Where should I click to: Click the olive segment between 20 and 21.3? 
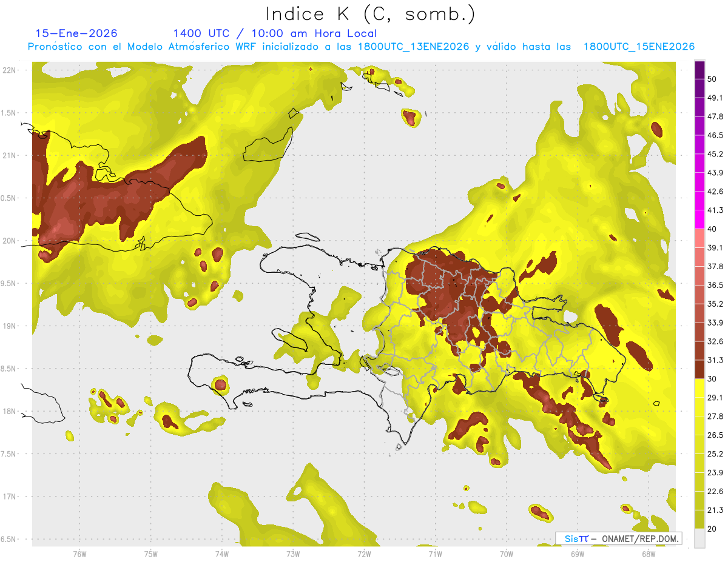[x=699, y=520]
